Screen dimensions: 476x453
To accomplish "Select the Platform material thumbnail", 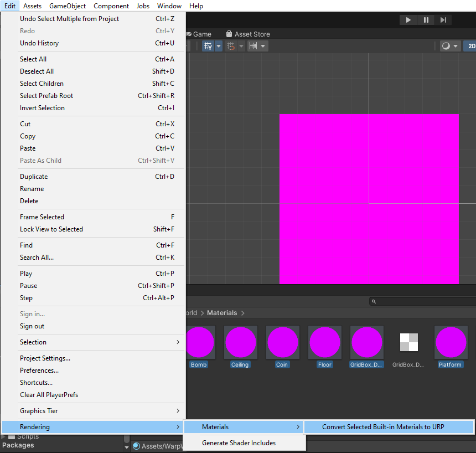I will [x=450, y=342].
